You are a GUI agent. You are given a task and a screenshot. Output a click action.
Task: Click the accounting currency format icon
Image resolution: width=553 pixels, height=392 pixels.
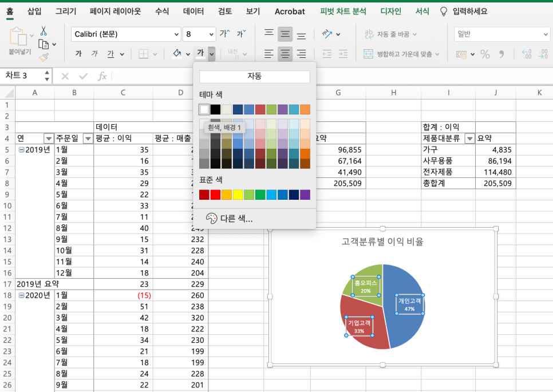click(x=461, y=54)
